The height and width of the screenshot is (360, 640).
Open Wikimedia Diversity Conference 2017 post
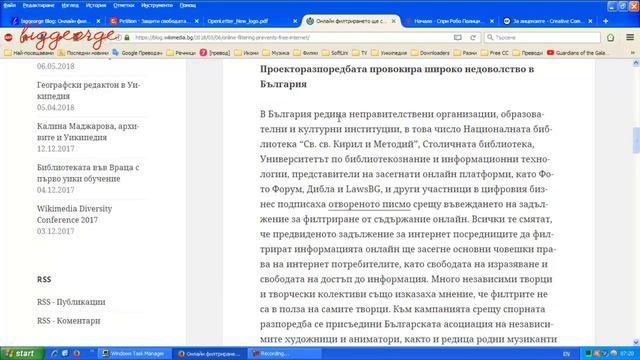click(x=74, y=214)
